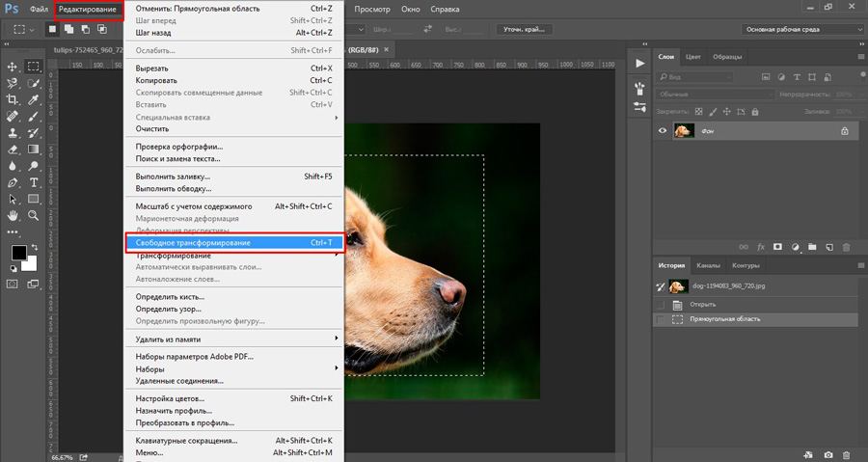Switch to the Каналы tab

pos(708,265)
